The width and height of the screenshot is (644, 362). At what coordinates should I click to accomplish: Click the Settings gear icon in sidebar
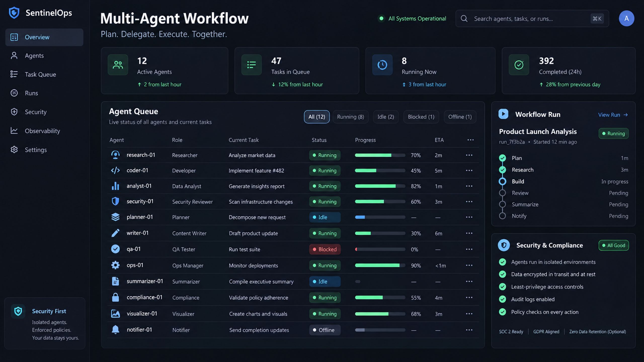[14, 150]
